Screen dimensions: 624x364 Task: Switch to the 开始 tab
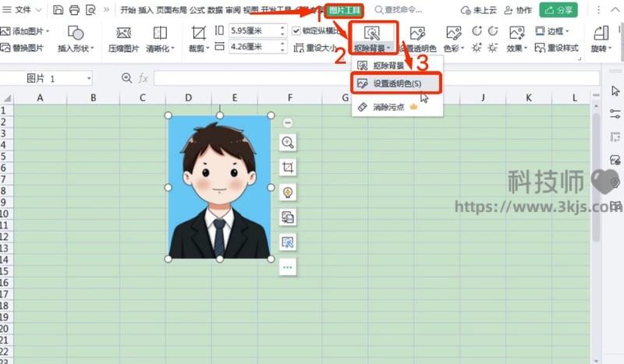point(128,10)
